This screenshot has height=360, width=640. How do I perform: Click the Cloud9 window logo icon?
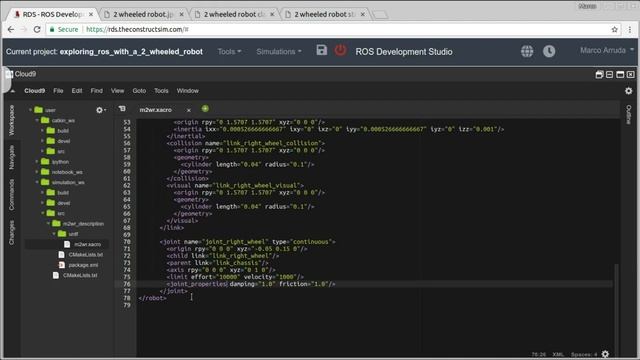9,74
